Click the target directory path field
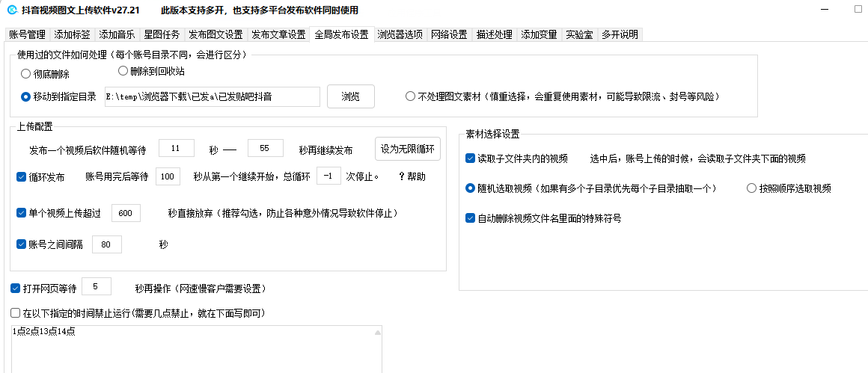The width and height of the screenshot is (868, 373). tap(213, 96)
